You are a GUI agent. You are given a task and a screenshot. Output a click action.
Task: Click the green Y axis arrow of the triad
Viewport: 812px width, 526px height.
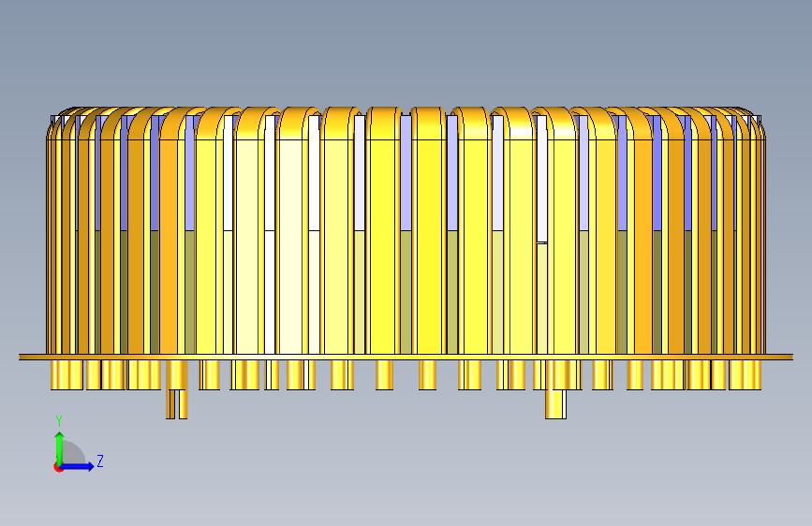(x=60, y=447)
